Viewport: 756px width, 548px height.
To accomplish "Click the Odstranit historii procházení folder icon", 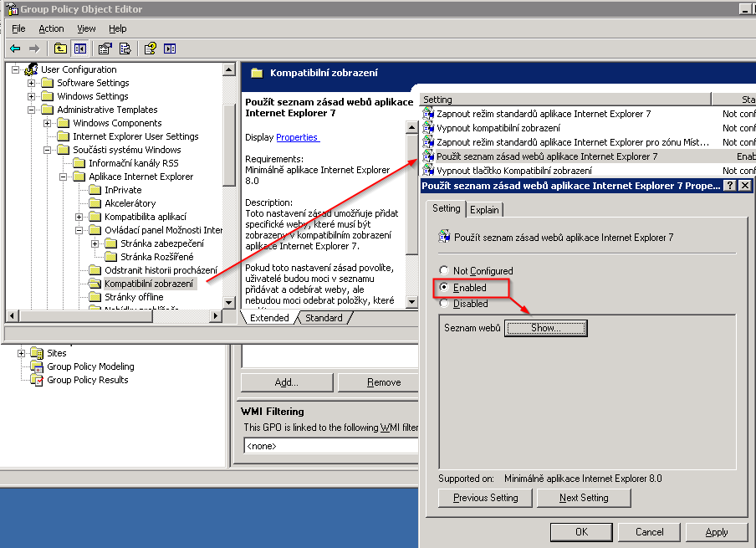I will click(x=95, y=269).
